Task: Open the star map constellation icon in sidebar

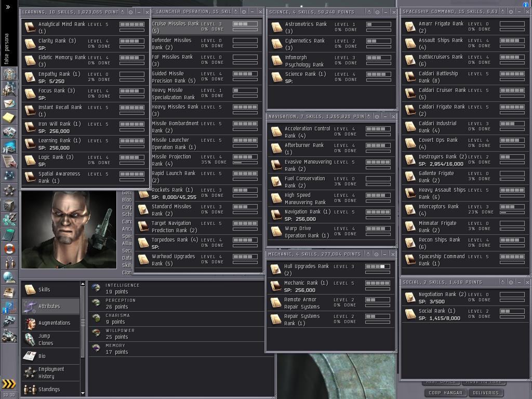Action: 9,176
